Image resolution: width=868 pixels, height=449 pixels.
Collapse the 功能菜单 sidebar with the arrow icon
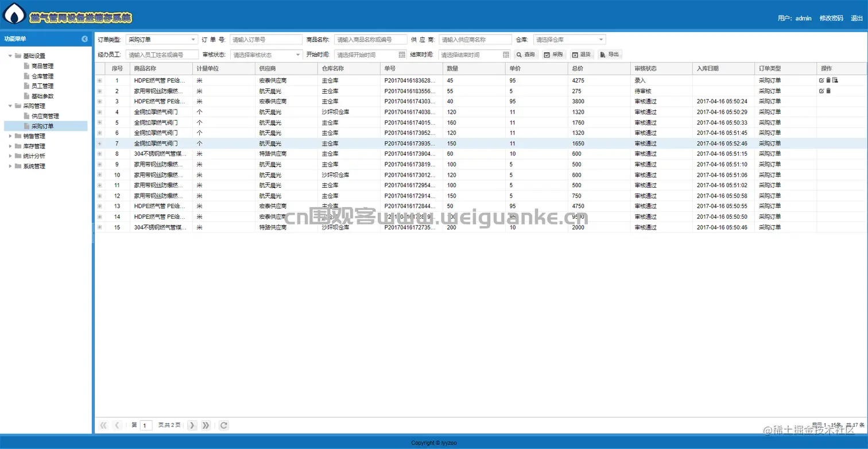pos(85,39)
